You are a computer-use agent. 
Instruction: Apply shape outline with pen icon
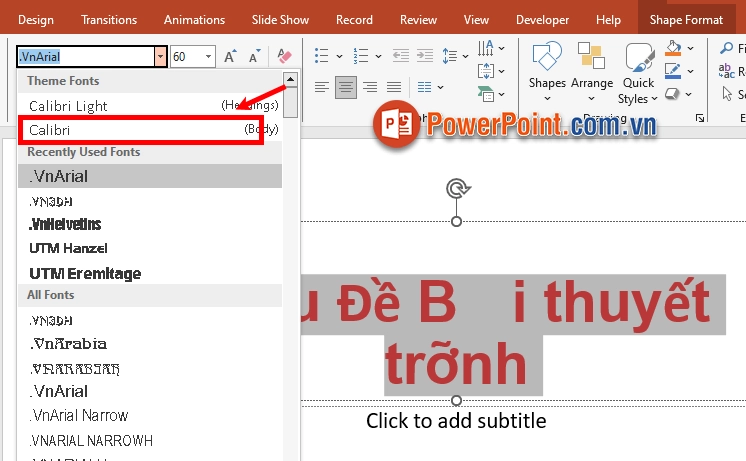pyautogui.click(x=673, y=71)
